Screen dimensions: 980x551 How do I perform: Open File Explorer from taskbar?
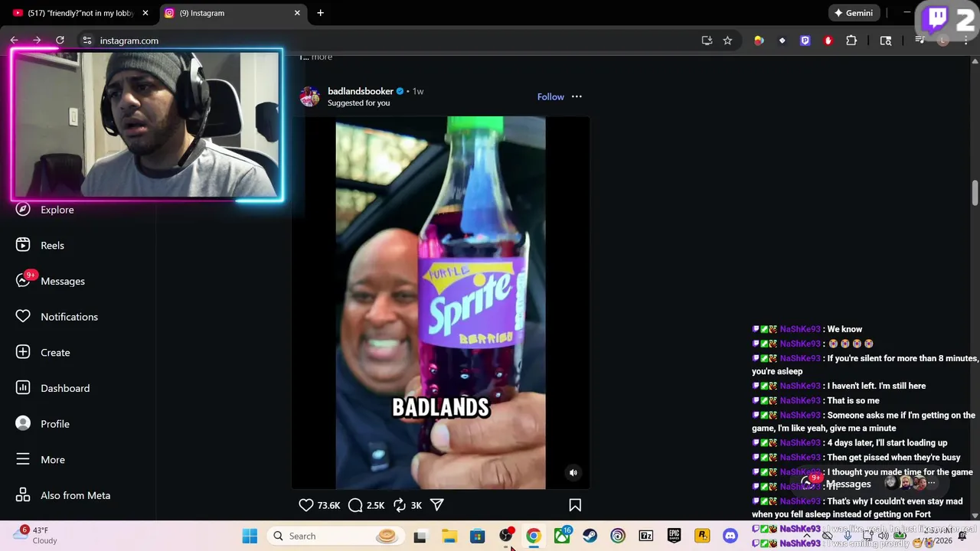(449, 536)
